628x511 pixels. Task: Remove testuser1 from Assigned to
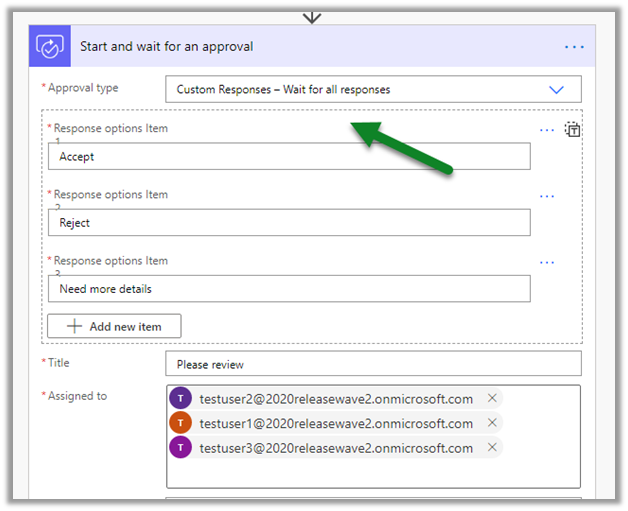492,423
